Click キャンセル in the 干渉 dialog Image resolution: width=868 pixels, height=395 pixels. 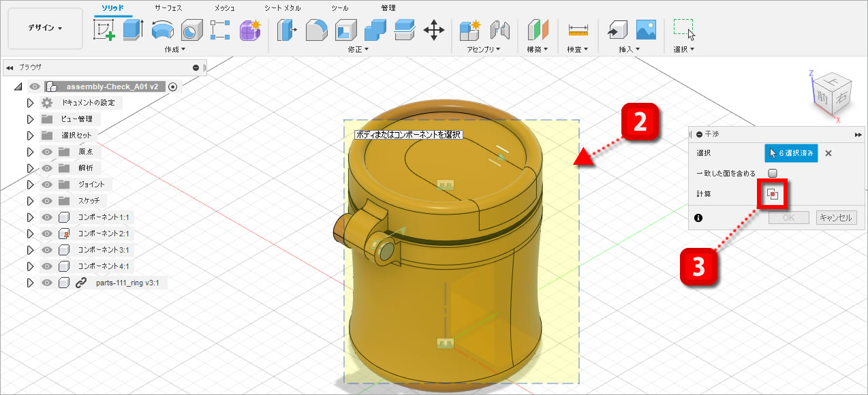[836, 218]
